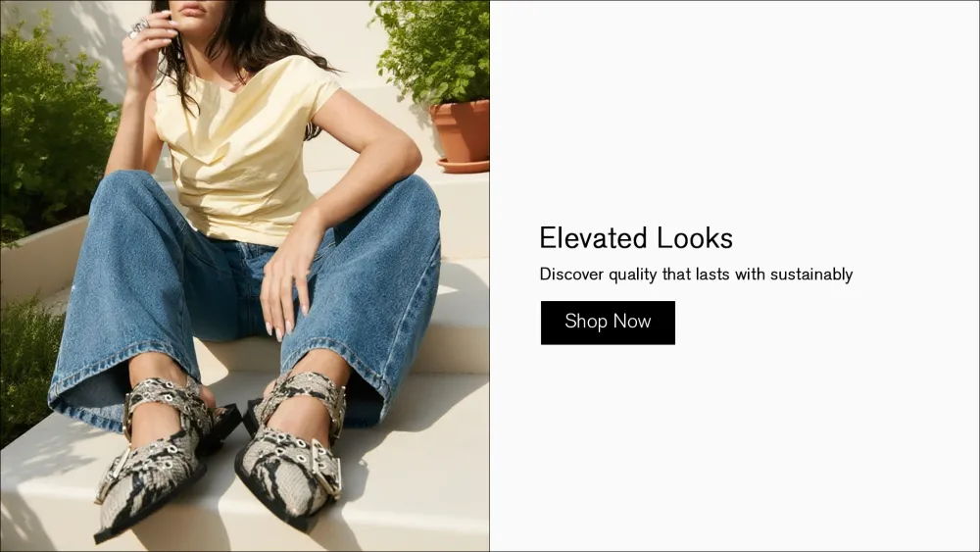Screen dimensions: 980x552
Task: Click the green bush beside the model
Action: 50,125
